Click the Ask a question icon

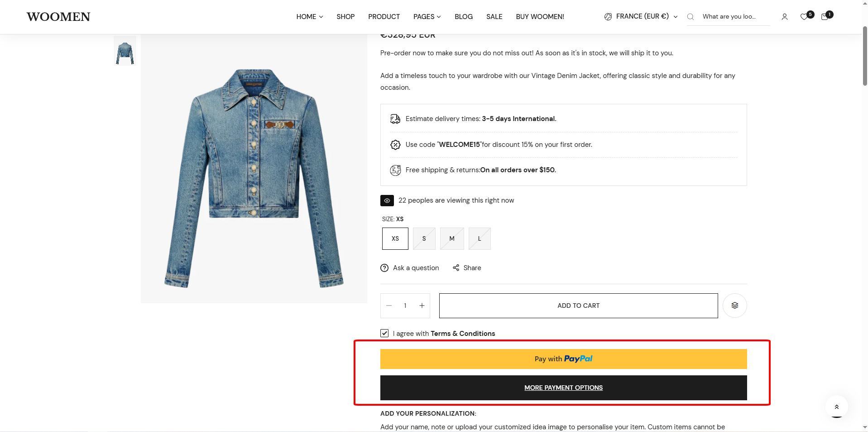point(384,268)
